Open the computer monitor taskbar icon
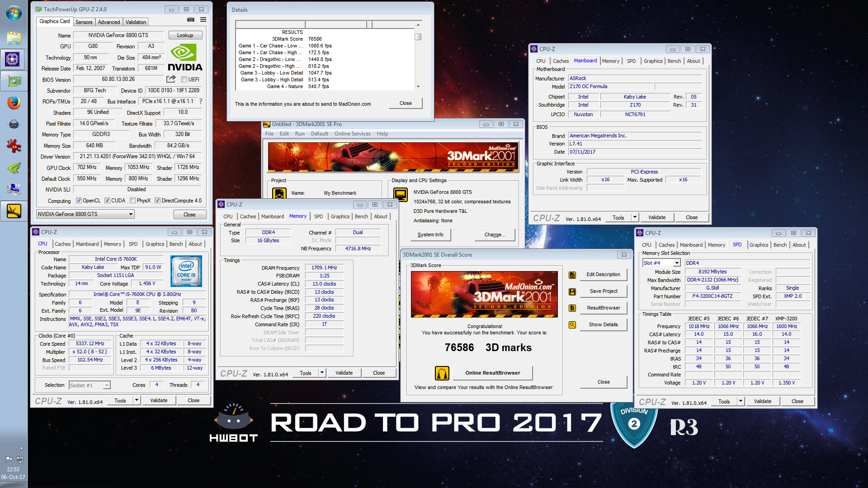The image size is (868, 488). (x=14, y=189)
